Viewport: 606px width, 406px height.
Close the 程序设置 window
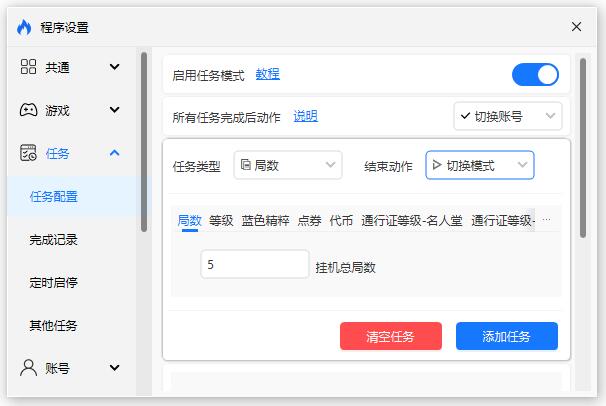click(x=576, y=27)
